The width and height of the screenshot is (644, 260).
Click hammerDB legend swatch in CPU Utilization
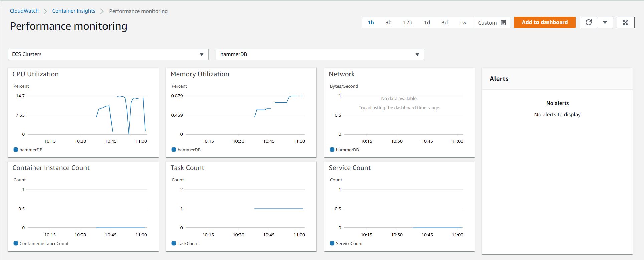tap(16, 150)
